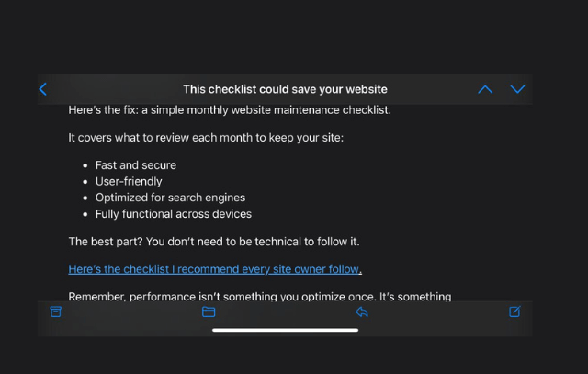The width and height of the screenshot is (588, 374).
Task: Open the recommended checklist link
Action: pyautogui.click(x=215, y=269)
